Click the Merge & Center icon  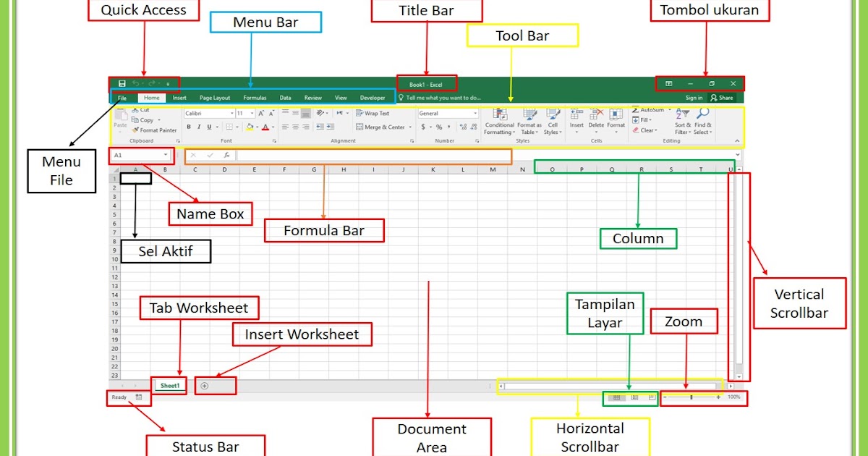[x=380, y=127]
